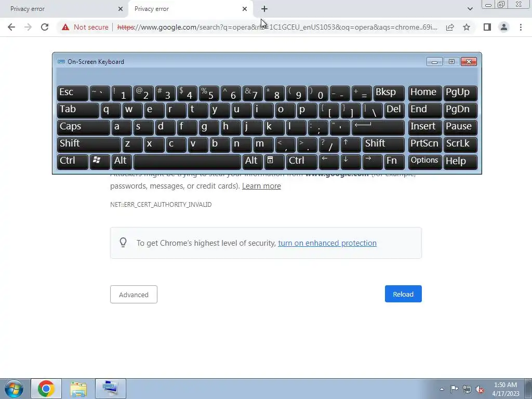This screenshot has height=399, width=532.
Task: Click the network tray icon
Action: coord(467,389)
